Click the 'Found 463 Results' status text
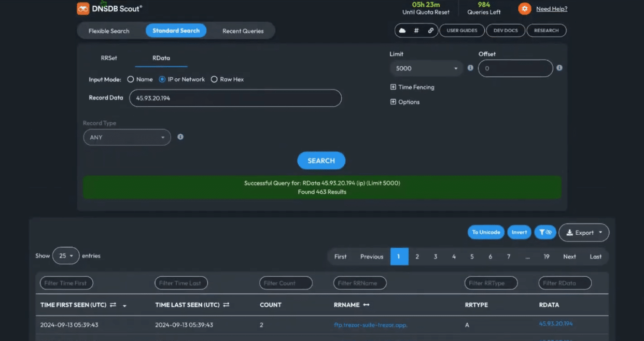 pyautogui.click(x=322, y=192)
